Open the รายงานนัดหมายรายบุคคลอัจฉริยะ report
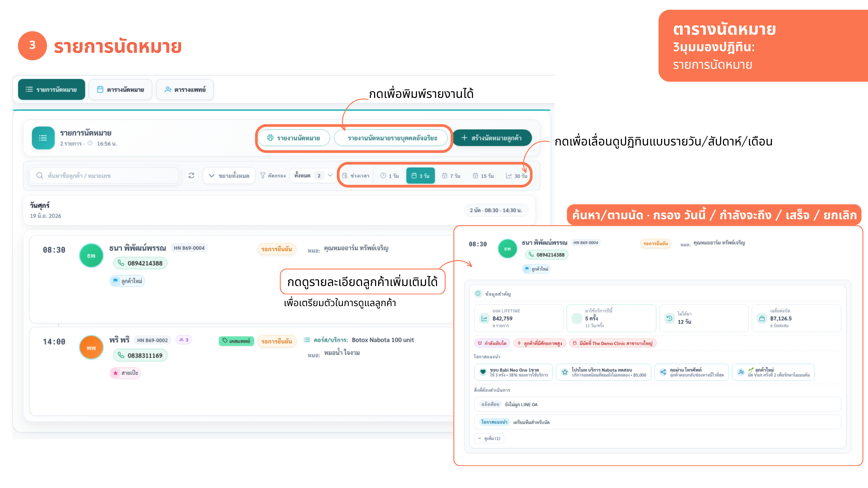 391,138
